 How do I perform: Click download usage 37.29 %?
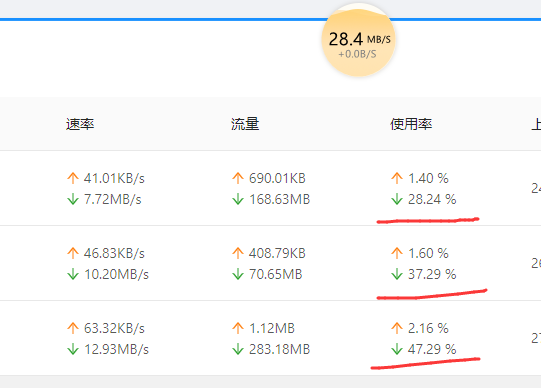[x=432, y=274]
